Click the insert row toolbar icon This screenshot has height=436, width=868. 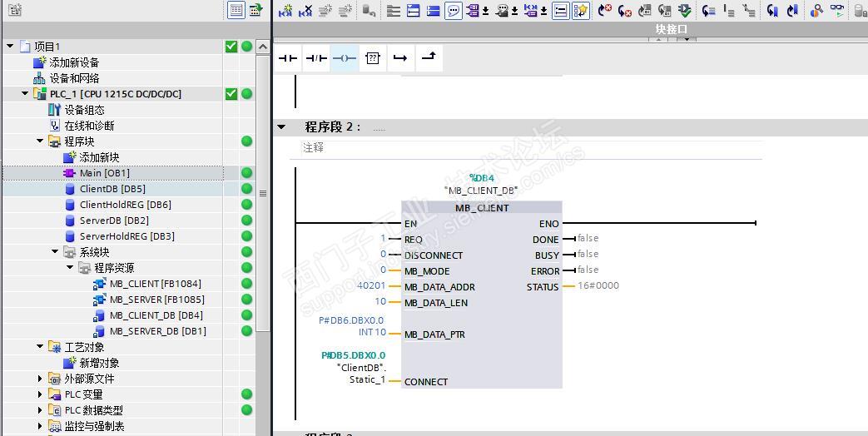(325, 10)
